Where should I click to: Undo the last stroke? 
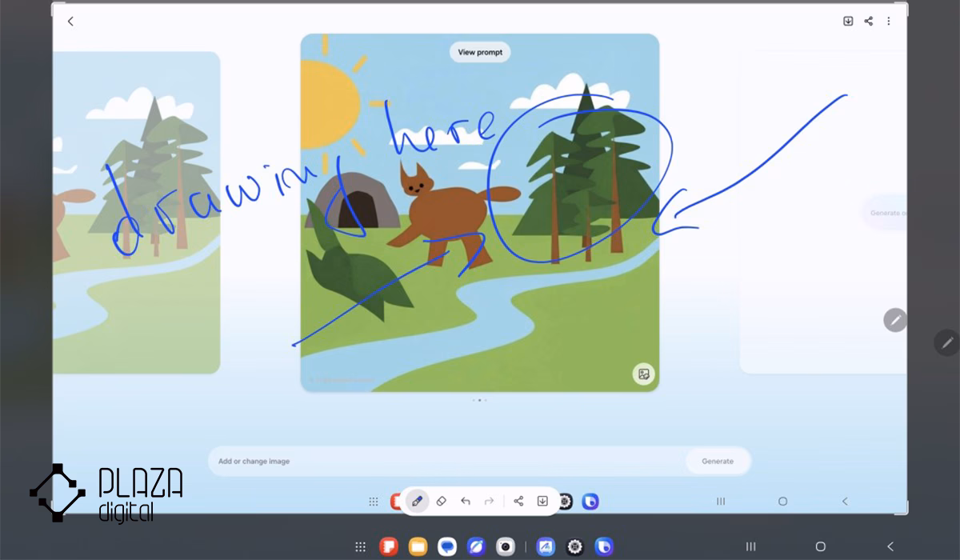pyautogui.click(x=466, y=502)
